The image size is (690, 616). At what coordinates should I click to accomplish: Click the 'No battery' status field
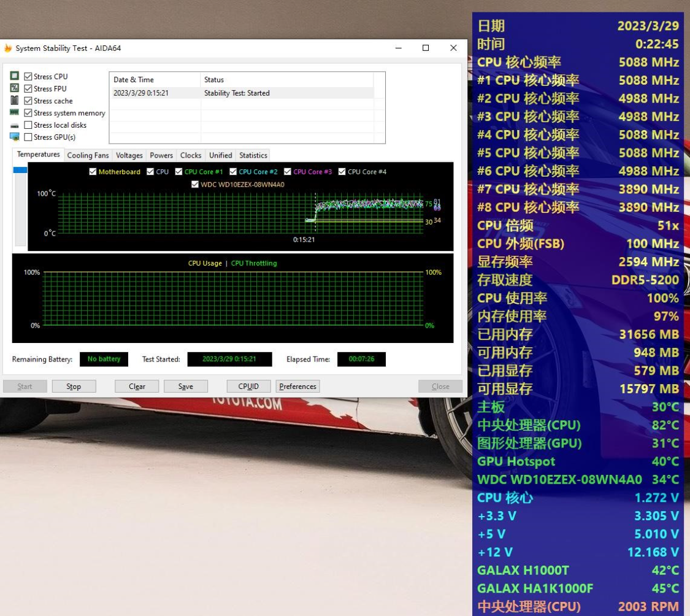pyautogui.click(x=104, y=359)
